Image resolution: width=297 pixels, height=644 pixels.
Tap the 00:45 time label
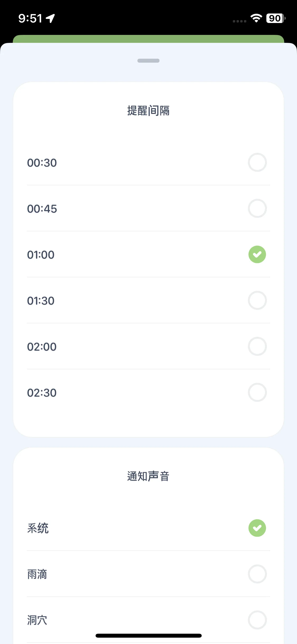tap(42, 209)
